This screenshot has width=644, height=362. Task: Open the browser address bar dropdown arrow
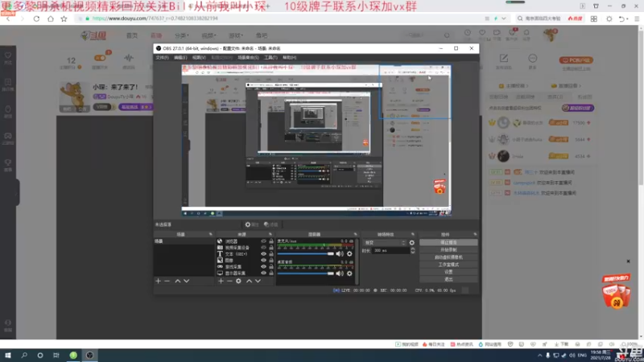coord(504,19)
